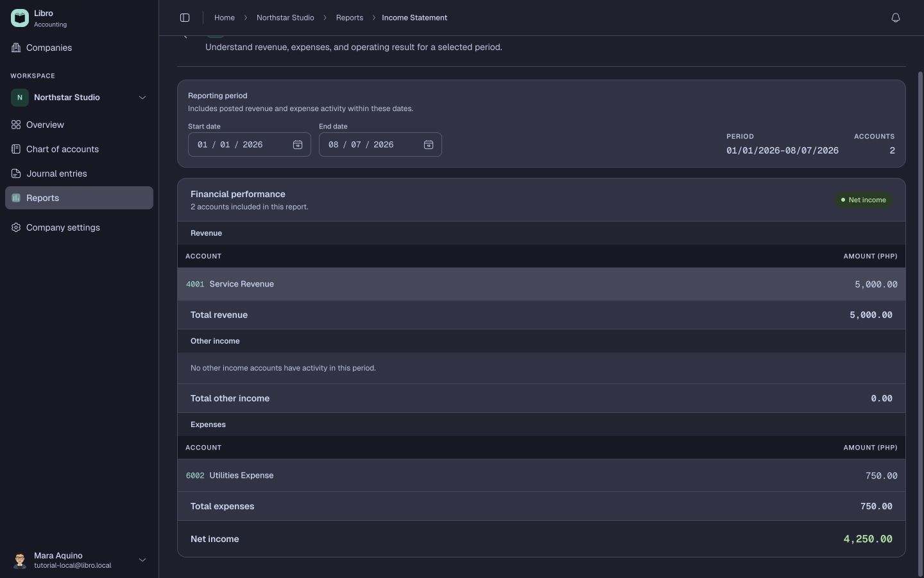This screenshot has width=924, height=578.
Task: Click the Libro logo icon
Action: click(20, 18)
